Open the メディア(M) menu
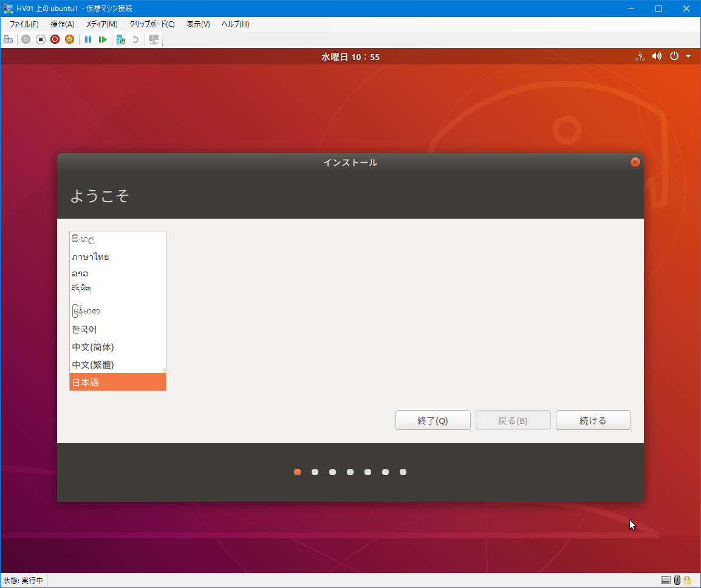The width and height of the screenshot is (701, 588). [x=101, y=24]
